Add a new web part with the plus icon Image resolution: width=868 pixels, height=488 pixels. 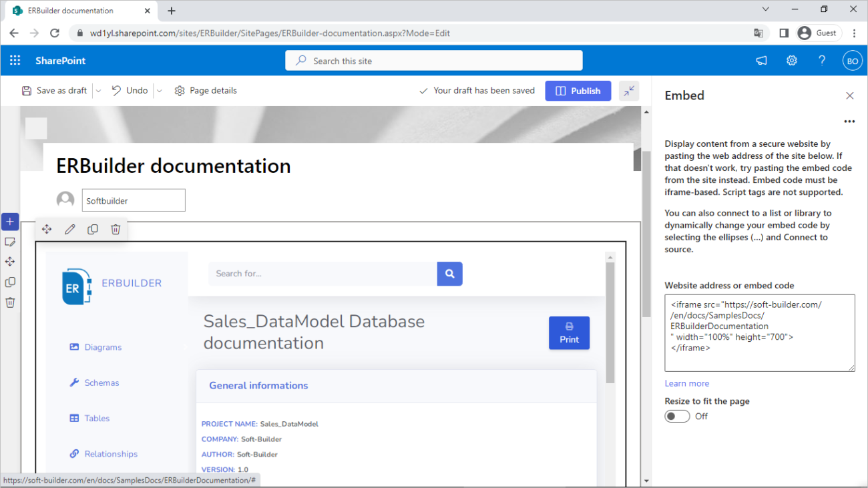(10, 221)
